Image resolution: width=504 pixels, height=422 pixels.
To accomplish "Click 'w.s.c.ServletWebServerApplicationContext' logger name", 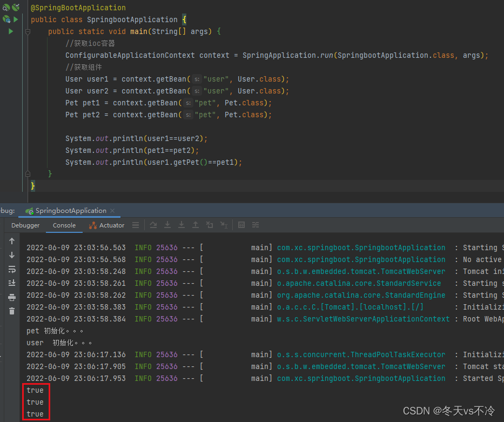I will pyautogui.click(x=363, y=319).
